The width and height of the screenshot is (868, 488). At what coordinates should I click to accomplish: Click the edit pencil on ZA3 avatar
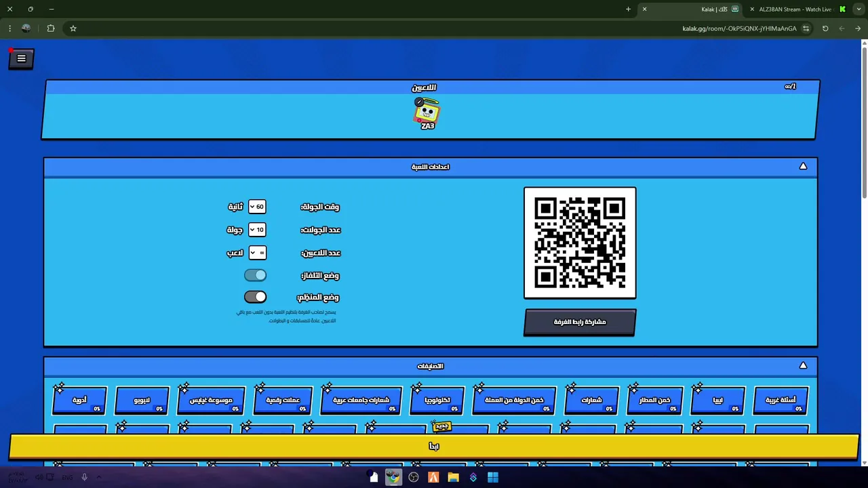point(419,102)
